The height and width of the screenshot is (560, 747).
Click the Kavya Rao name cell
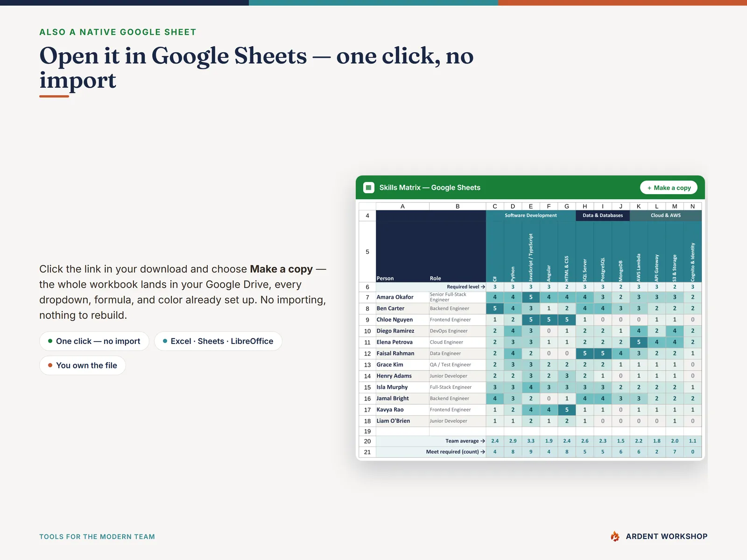pyautogui.click(x=402, y=410)
